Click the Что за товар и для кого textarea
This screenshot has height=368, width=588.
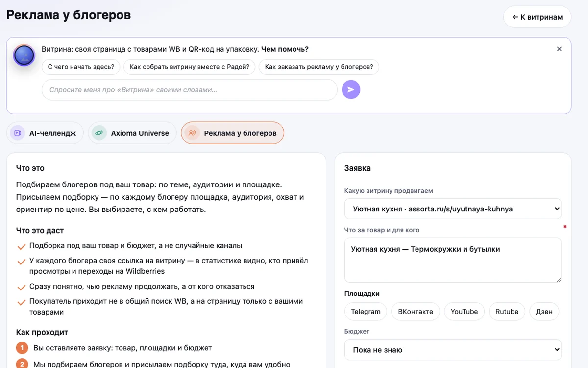coord(453,260)
